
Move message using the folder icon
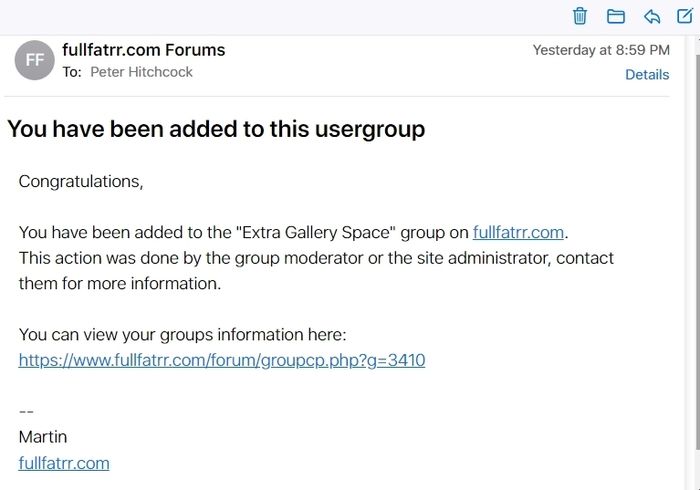point(616,17)
